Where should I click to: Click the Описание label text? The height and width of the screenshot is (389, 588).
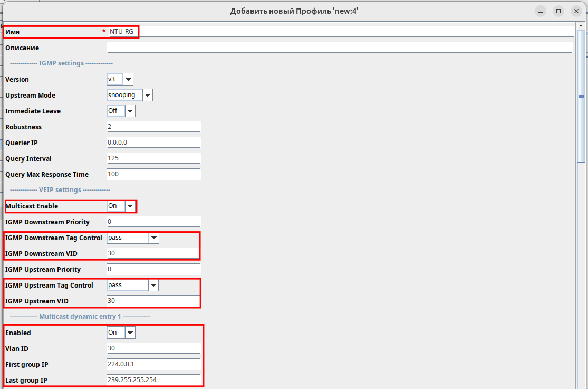point(22,48)
